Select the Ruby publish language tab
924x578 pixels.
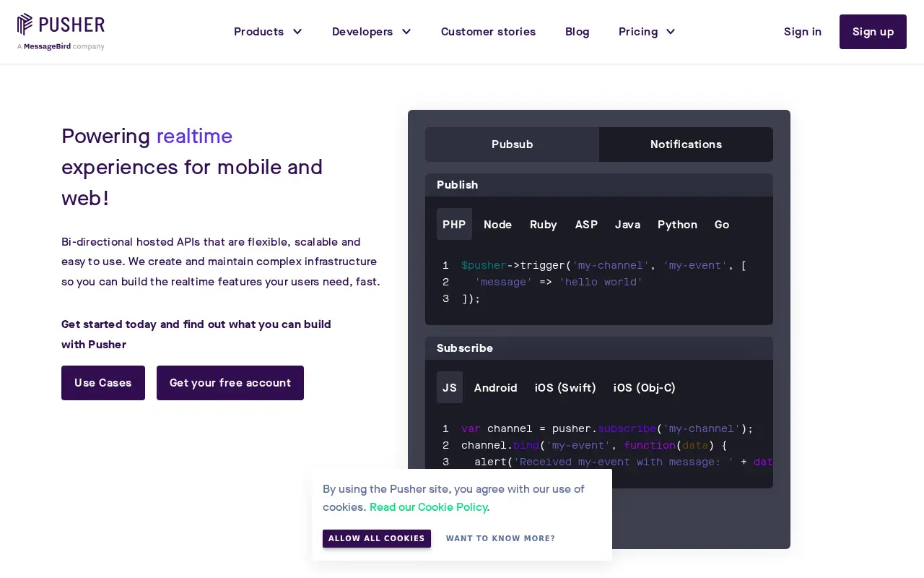pyautogui.click(x=544, y=224)
